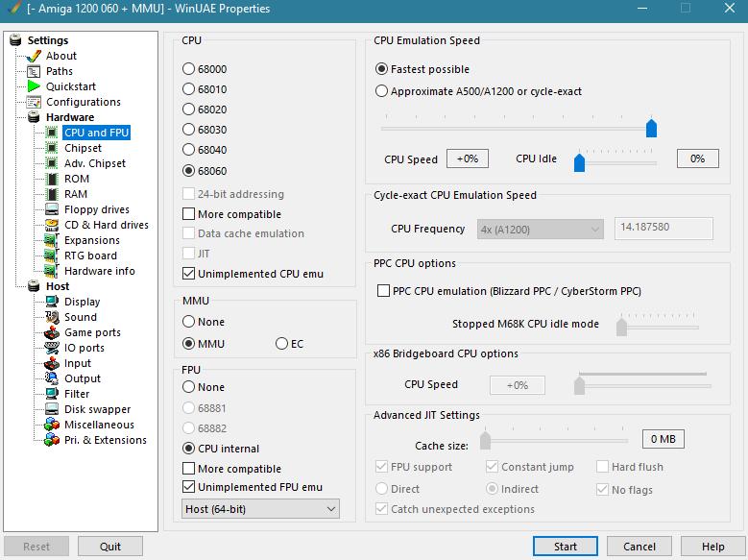
Task: Open the Expansions tree item
Action: [x=92, y=240]
